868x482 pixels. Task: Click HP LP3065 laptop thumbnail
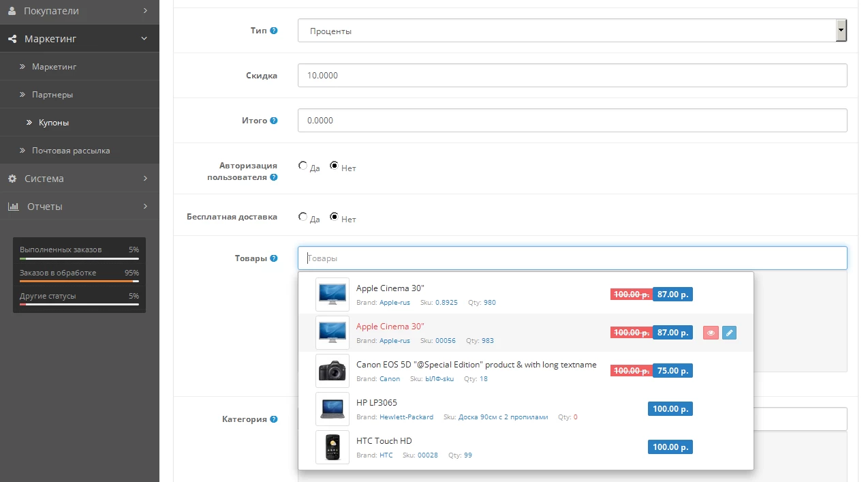pyautogui.click(x=332, y=409)
